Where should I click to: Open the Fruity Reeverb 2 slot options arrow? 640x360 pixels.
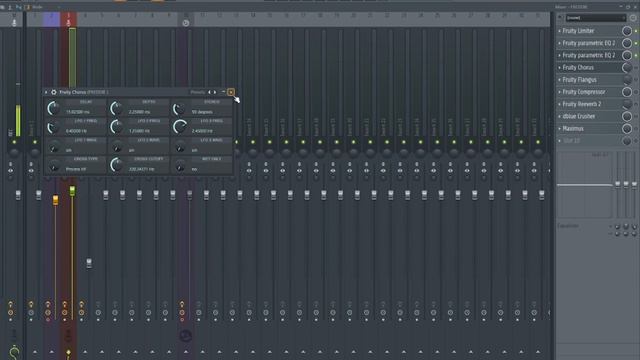(560, 104)
